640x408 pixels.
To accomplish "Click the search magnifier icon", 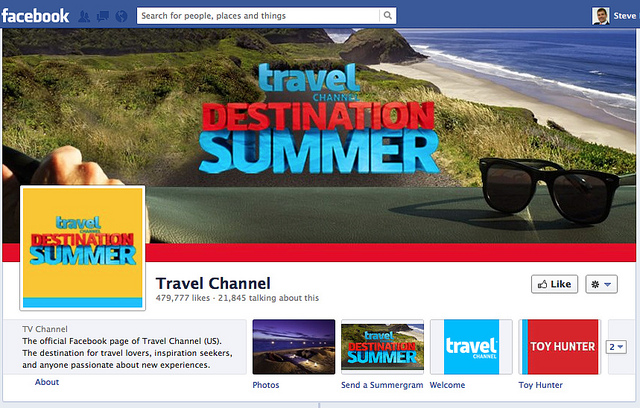I will [x=387, y=16].
